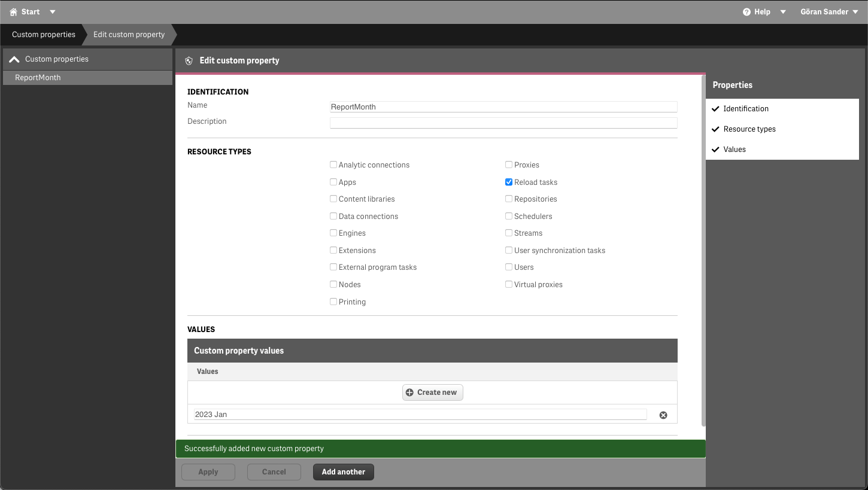Click the Start home icon

tap(14, 12)
